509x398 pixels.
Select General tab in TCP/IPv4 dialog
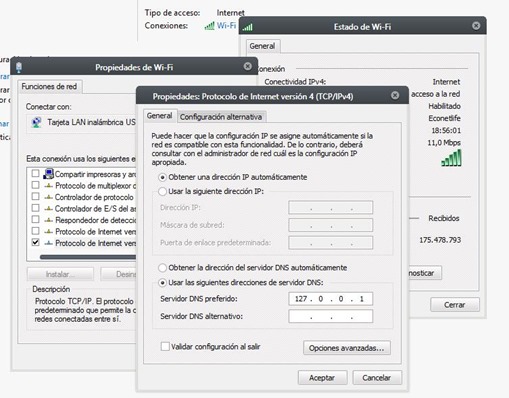coord(160,116)
